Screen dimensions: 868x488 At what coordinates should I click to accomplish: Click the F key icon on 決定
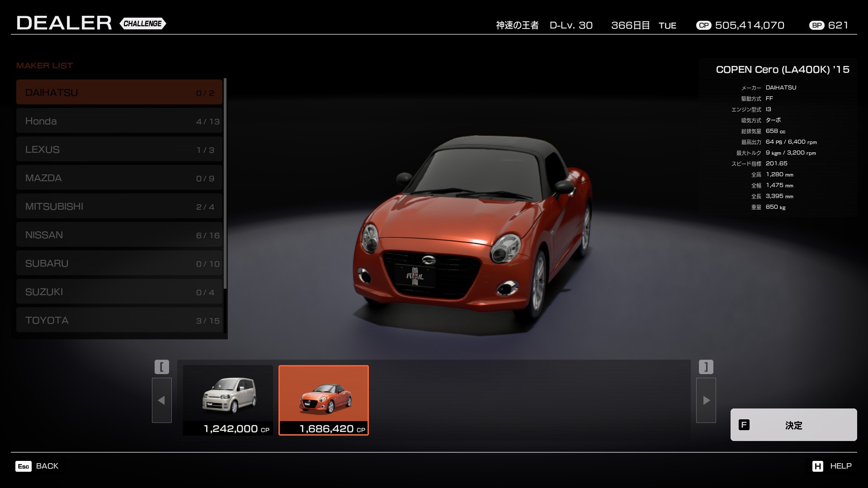click(744, 425)
